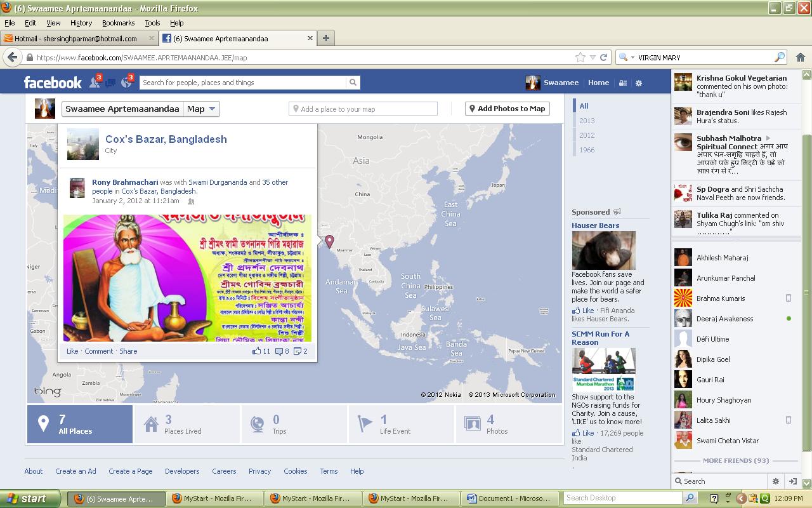The image size is (812, 508).
Task: Click Share under the photo post
Action: tap(128, 351)
